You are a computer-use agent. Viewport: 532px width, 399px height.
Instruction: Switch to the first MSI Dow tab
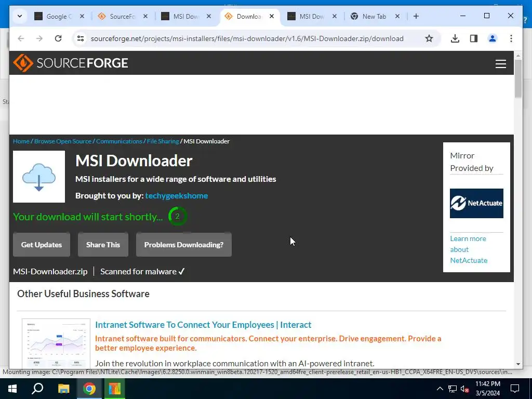pos(186,16)
